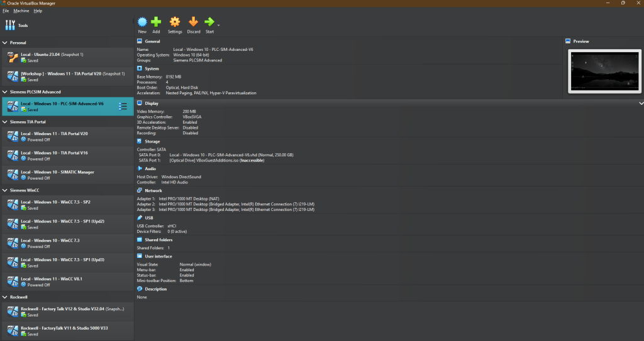Image resolution: width=644 pixels, height=341 pixels.
Task: Click the chevron on the Display section bar
Action: [641, 103]
